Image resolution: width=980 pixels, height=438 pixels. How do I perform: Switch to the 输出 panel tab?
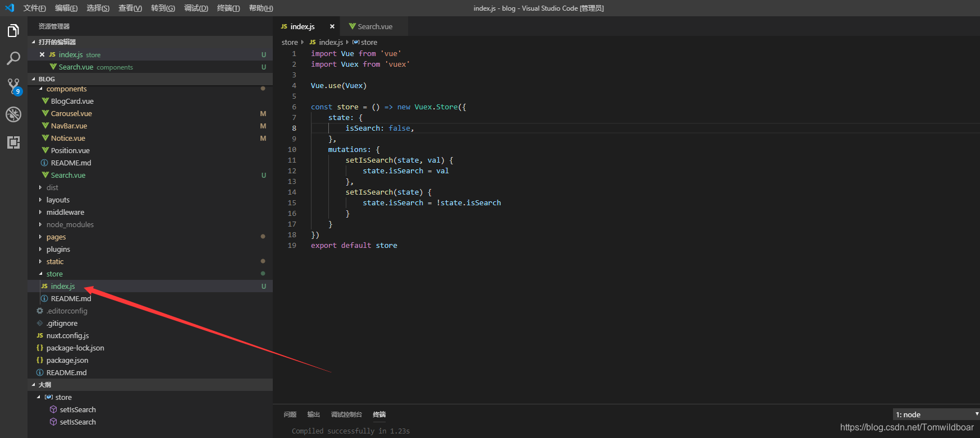(x=313, y=414)
